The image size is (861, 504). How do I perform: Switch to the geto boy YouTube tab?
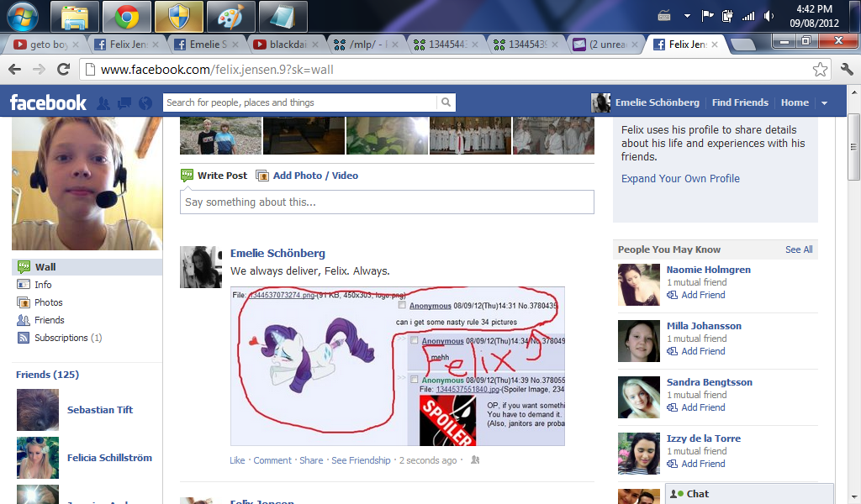tap(45, 45)
